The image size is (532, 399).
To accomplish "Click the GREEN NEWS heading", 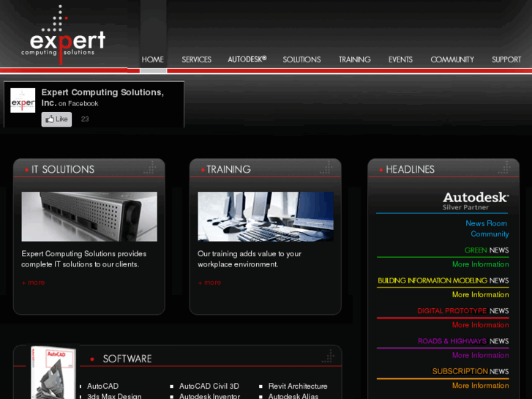I will [x=486, y=250].
